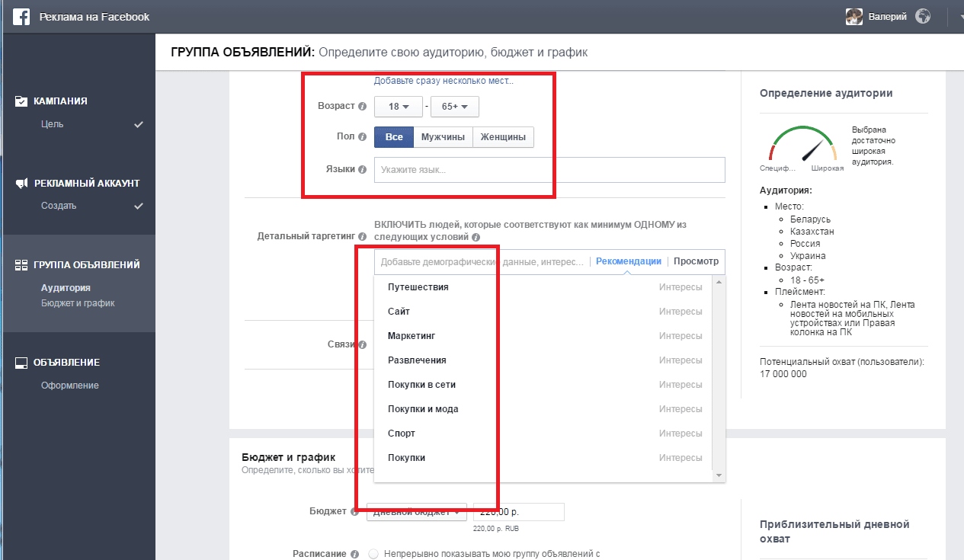Click the Языки input field
Screen dimensions: 964x560
click(x=549, y=170)
